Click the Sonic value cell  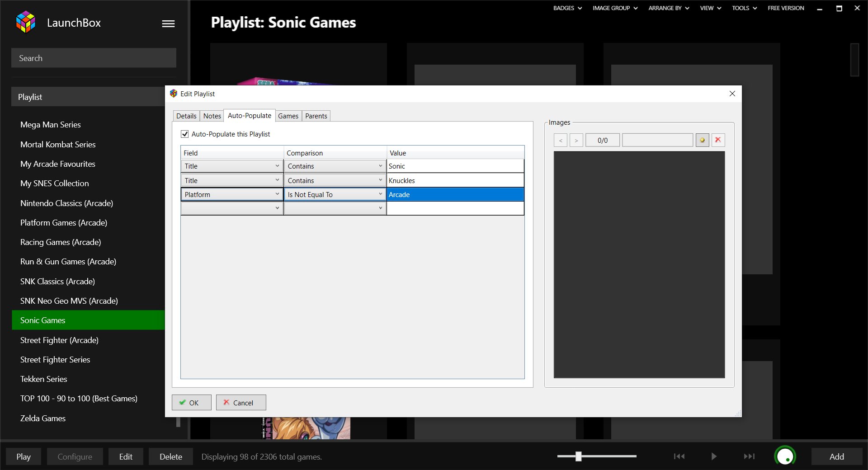click(455, 166)
